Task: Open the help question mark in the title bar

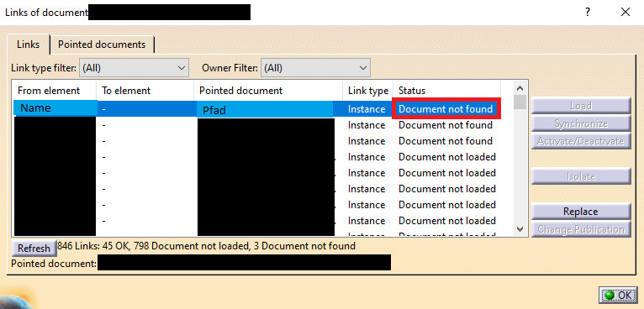Action: pyautogui.click(x=589, y=12)
